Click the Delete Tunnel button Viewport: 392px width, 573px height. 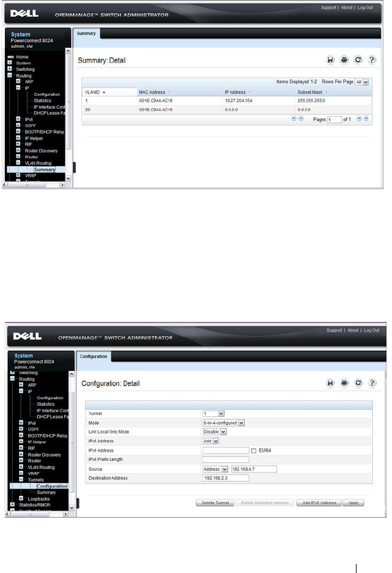tap(215, 503)
